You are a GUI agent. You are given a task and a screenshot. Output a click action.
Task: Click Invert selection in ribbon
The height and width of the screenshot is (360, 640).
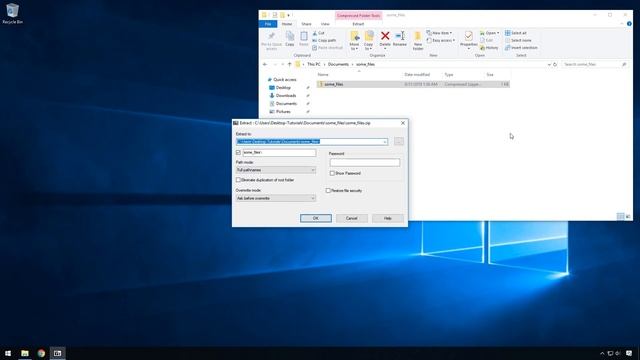pos(521,48)
